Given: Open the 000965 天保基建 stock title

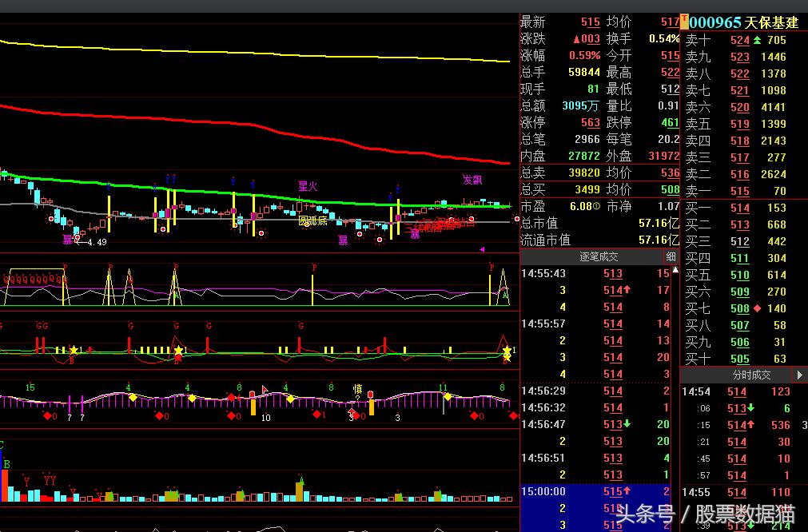Looking at the screenshot, I should coord(743,22).
